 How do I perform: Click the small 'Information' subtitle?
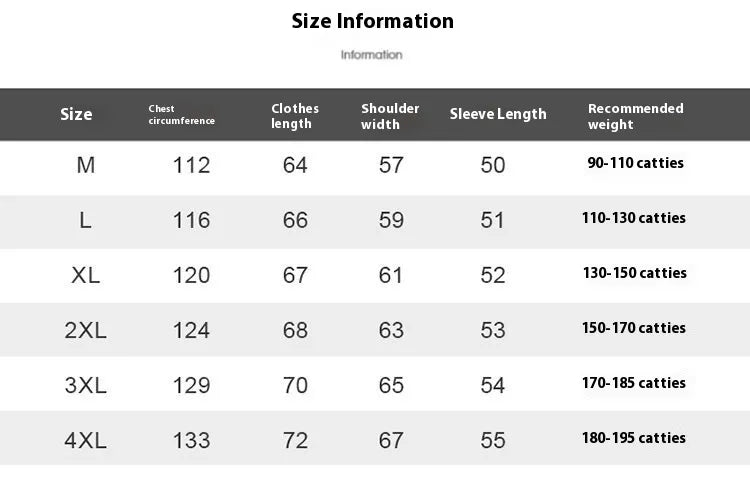pyautogui.click(x=371, y=55)
